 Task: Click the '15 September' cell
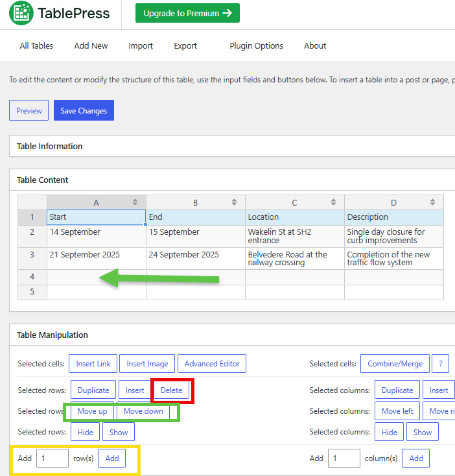(x=196, y=236)
